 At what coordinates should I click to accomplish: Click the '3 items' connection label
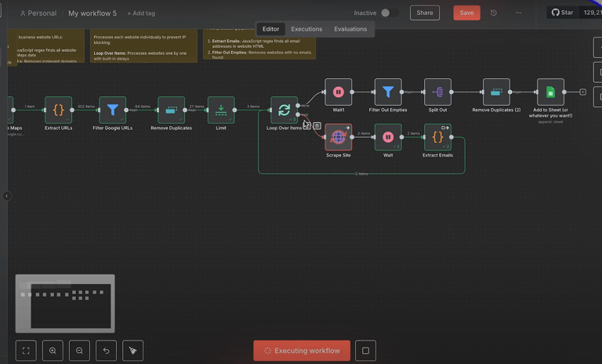[x=253, y=106]
